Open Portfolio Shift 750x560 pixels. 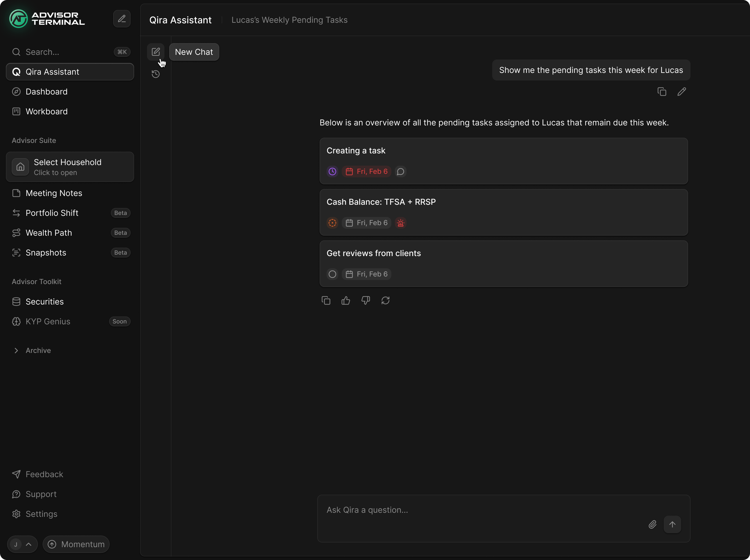[70, 213]
